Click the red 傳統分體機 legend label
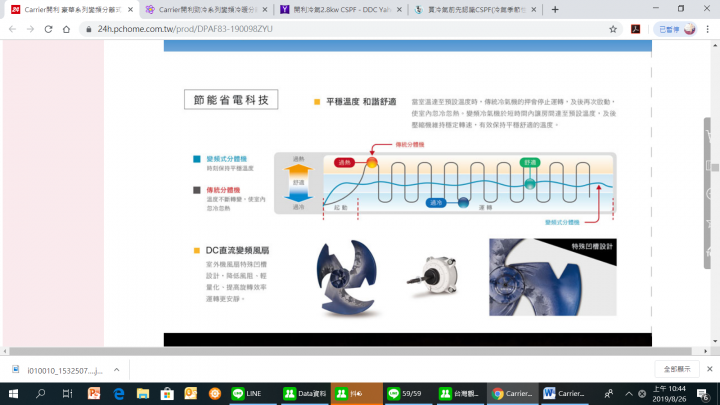Screen dimensions: 720x405 click(x=223, y=190)
